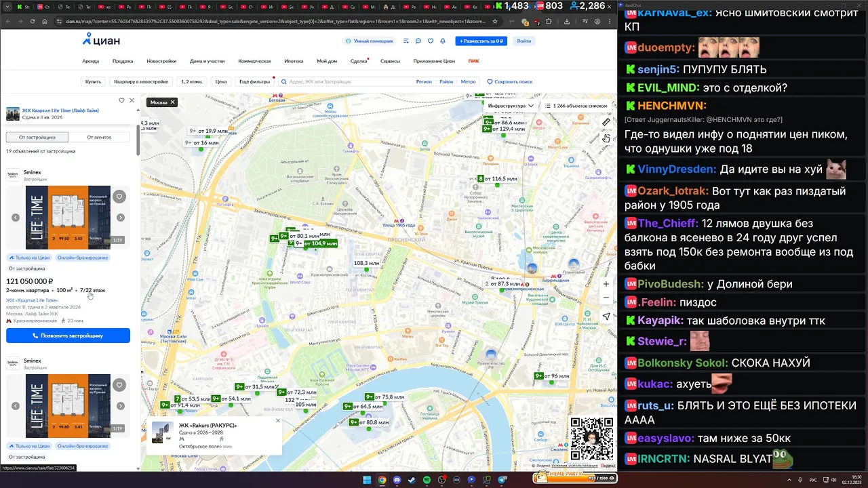This screenshot has height=488, width=868.
Task: Open the ПИК promo link in the menu
Action: [473, 61]
